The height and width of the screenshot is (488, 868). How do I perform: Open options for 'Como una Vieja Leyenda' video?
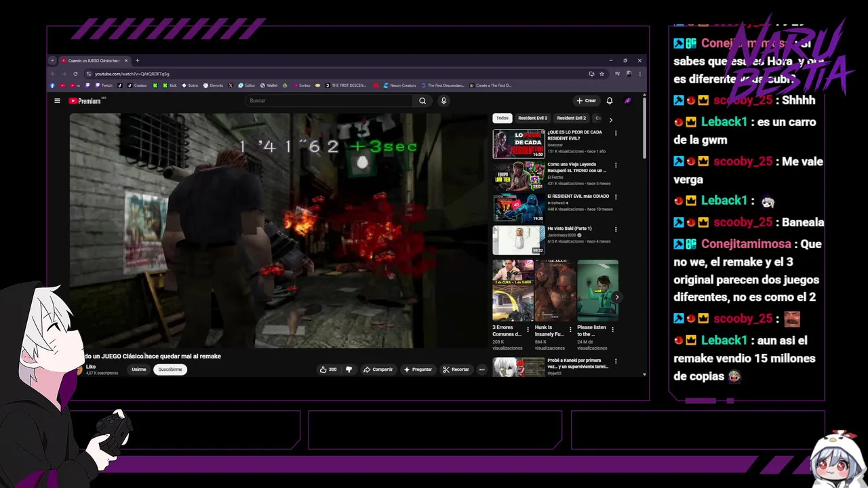pyautogui.click(x=616, y=165)
